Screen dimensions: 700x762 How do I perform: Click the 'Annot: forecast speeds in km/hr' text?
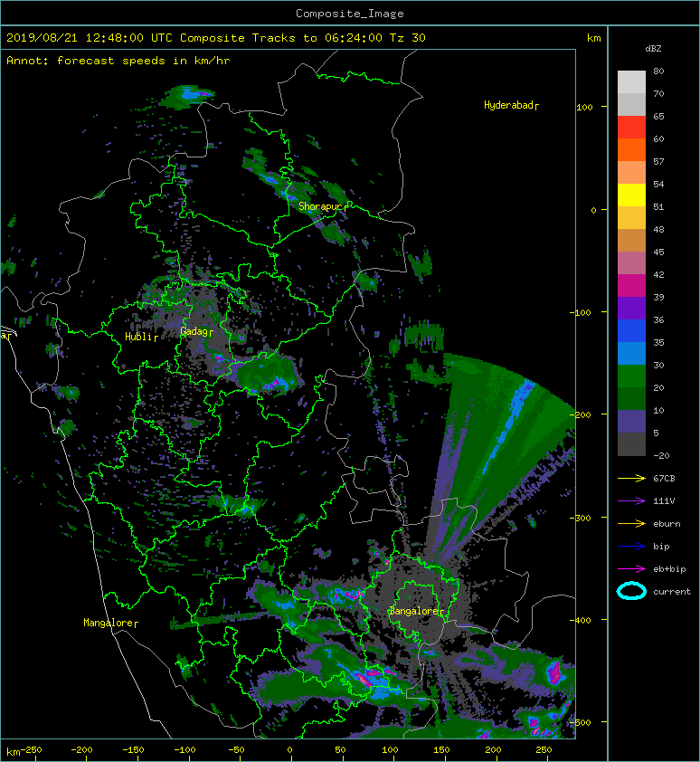click(x=118, y=61)
